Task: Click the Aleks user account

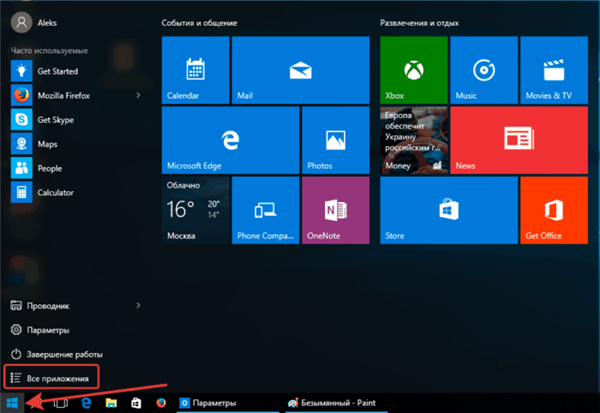Action: (x=34, y=23)
